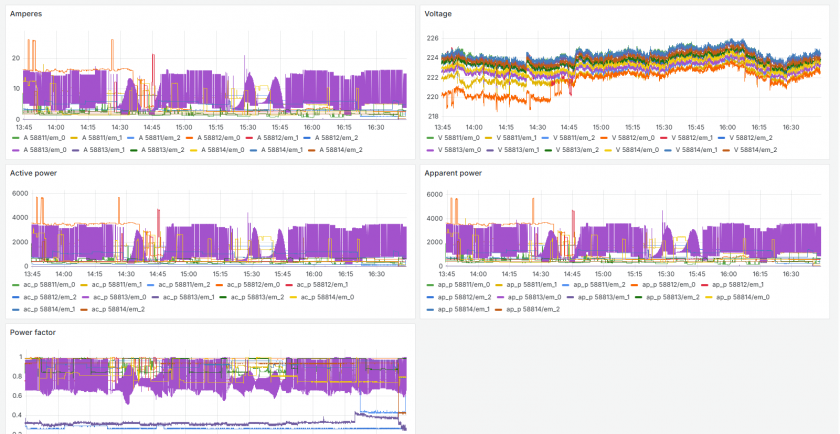Click the ac_p 58811/em_0 green color swatch
840x434 pixels.
tap(15, 285)
